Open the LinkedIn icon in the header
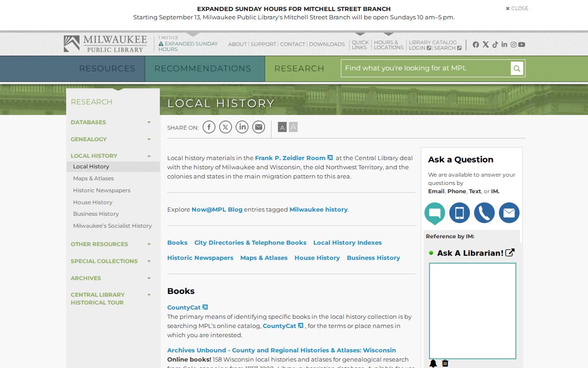This screenshot has width=588, height=368. click(x=504, y=45)
